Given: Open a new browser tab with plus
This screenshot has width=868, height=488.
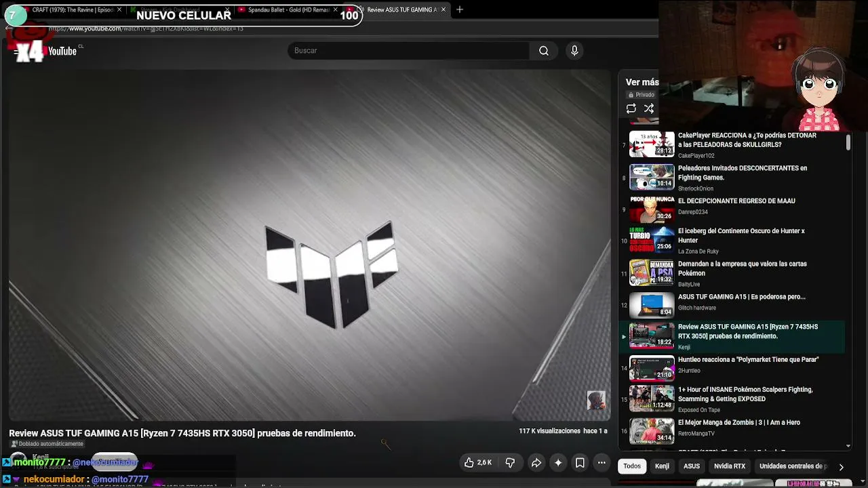Looking at the screenshot, I should 460,9.
